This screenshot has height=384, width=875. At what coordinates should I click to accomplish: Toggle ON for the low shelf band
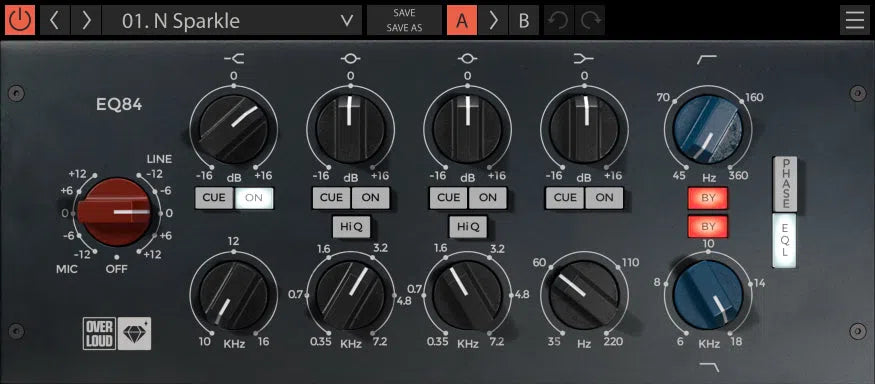(604, 198)
